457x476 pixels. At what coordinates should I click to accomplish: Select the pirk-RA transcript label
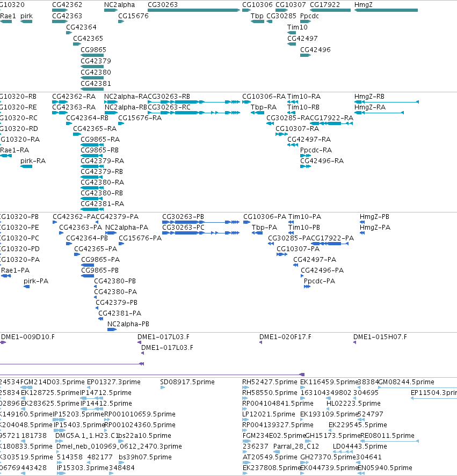coord(33,161)
